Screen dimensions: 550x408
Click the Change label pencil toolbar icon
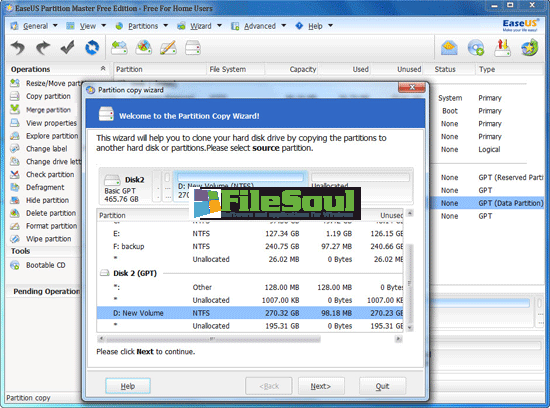click(x=168, y=47)
